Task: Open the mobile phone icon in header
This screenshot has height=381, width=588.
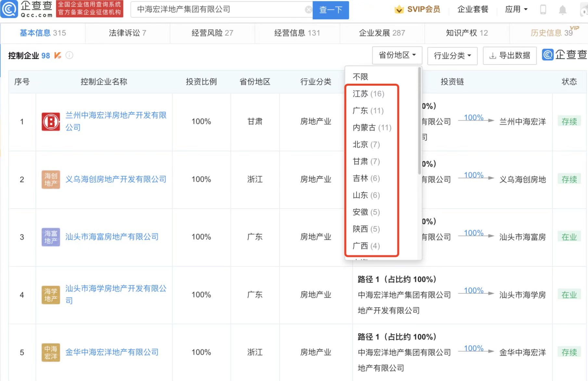Action: (543, 9)
